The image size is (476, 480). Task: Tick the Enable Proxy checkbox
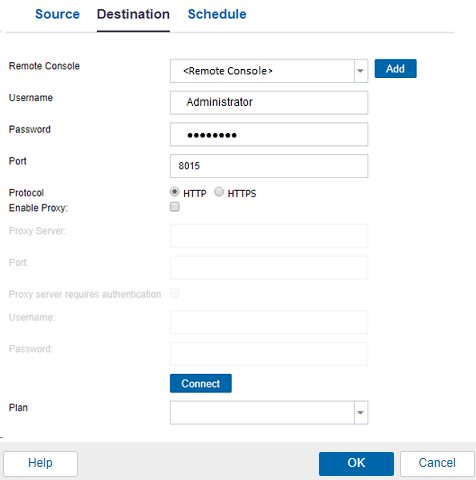pyautogui.click(x=175, y=207)
